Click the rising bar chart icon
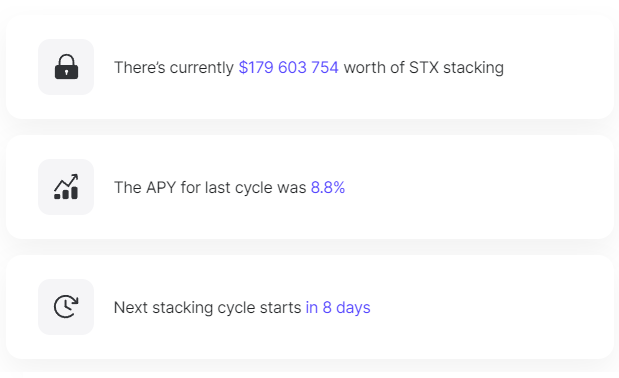Viewport: 619px width, 378px height. (66, 187)
